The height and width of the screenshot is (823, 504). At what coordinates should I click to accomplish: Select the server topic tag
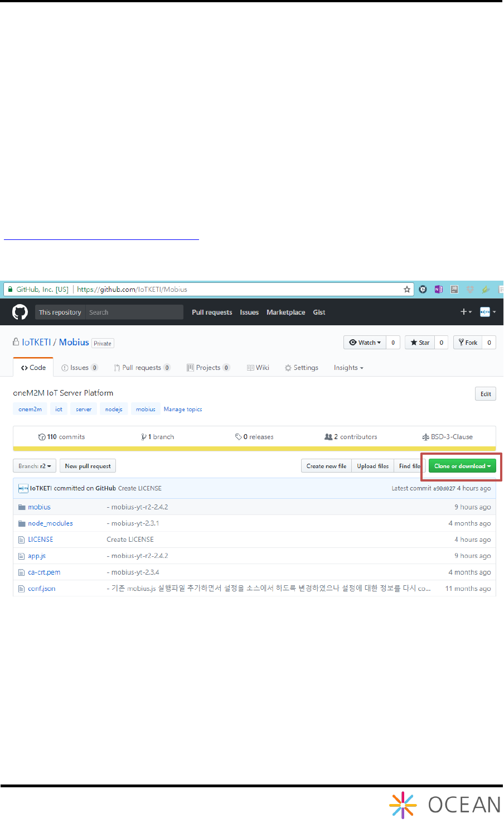point(84,409)
